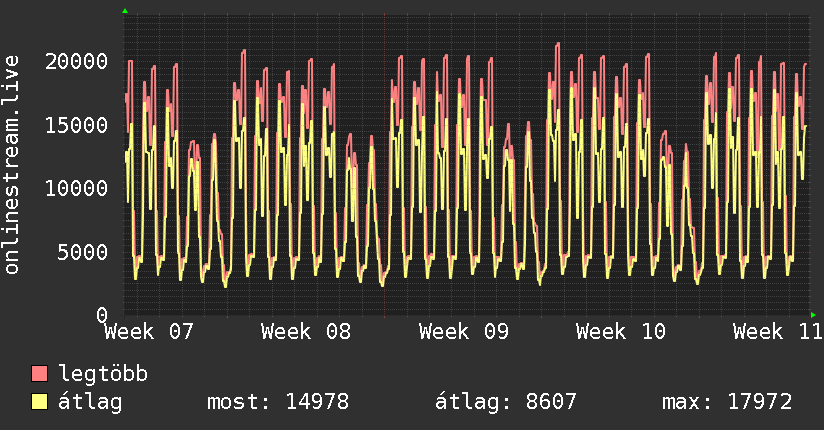
Task: Click the 'átlag: 8607' average statistic
Action: [505, 402]
